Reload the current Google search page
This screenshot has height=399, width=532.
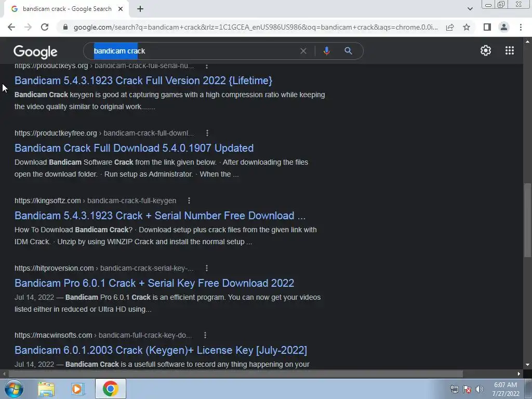(x=45, y=27)
